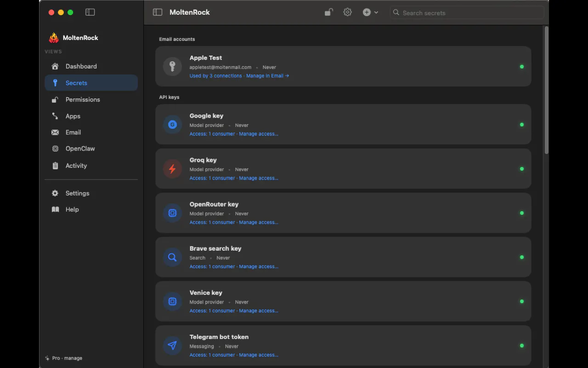Click the chip icon on the OpenRouter key card
The width and height of the screenshot is (588, 368).
pyautogui.click(x=172, y=213)
